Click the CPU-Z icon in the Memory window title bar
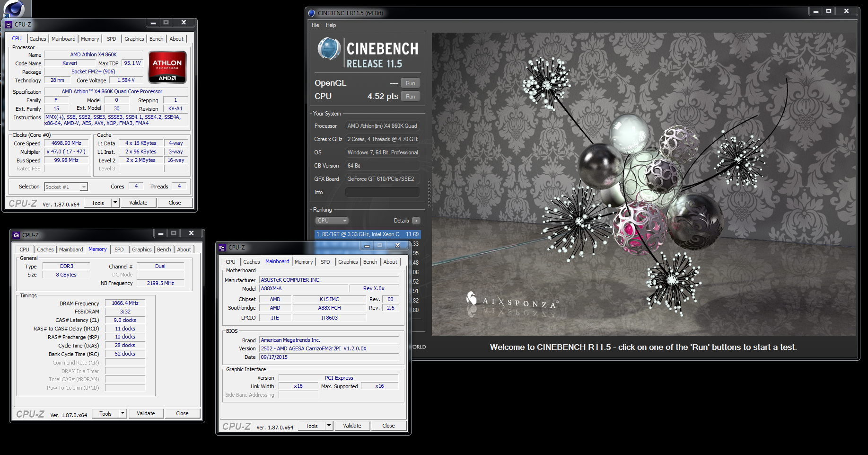The height and width of the screenshot is (455, 868). [x=16, y=235]
